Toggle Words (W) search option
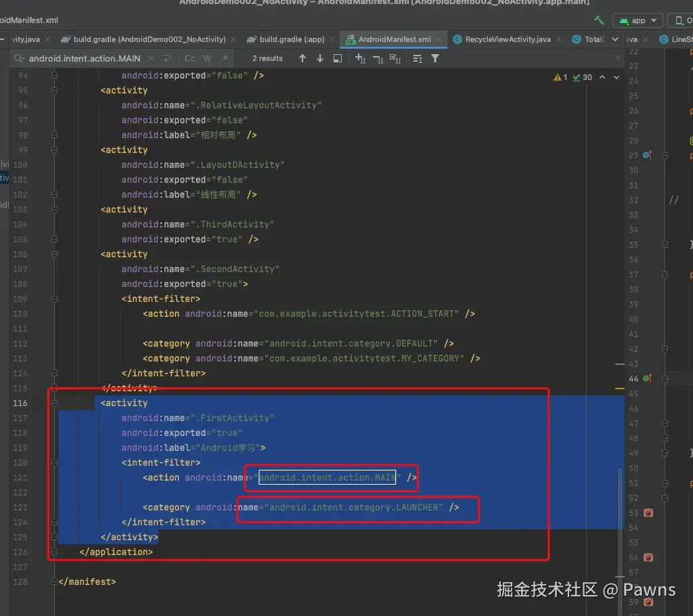The height and width of the screenshot is (616, 693). tap(207, 58)
